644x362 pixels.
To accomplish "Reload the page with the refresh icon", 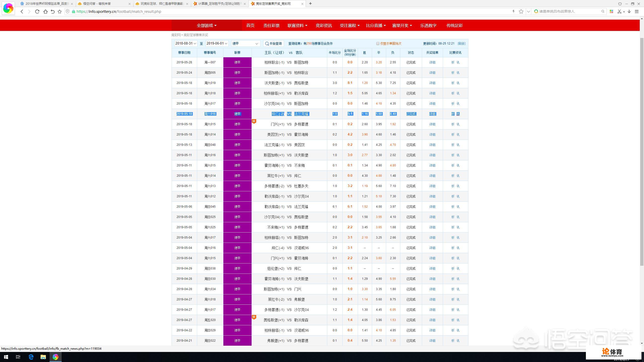I will pos(37,12).
